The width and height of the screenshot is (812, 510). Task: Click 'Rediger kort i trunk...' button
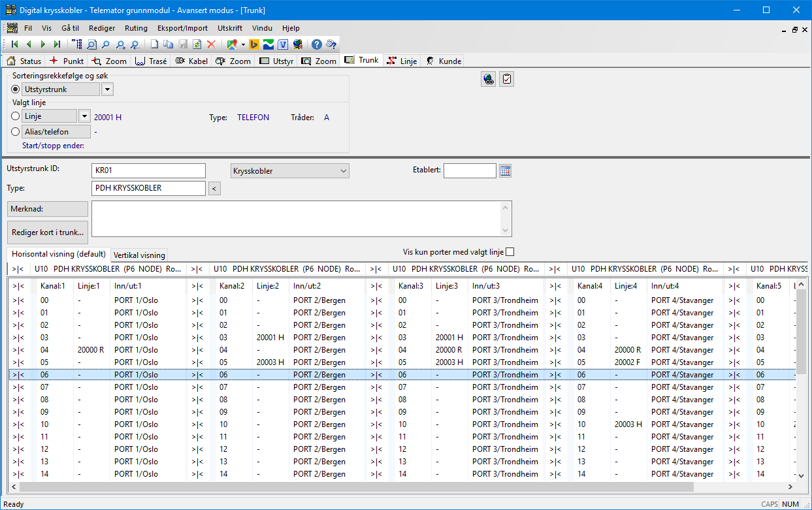tap(47, 232)
